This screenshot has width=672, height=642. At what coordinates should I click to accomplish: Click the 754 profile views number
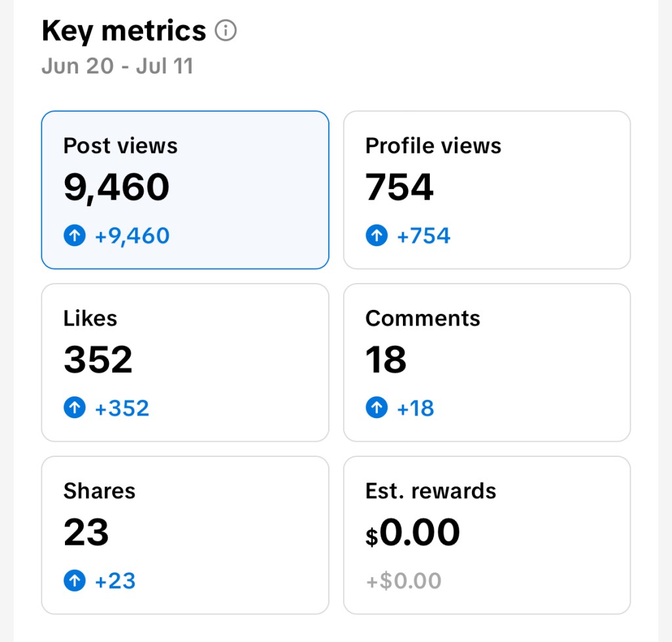400,188
